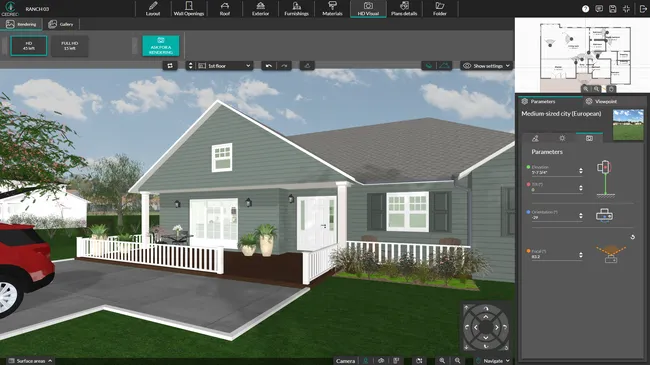Toggle the terrain display icon
This screenshot has width=650, height=365.
tap(444, 66)
